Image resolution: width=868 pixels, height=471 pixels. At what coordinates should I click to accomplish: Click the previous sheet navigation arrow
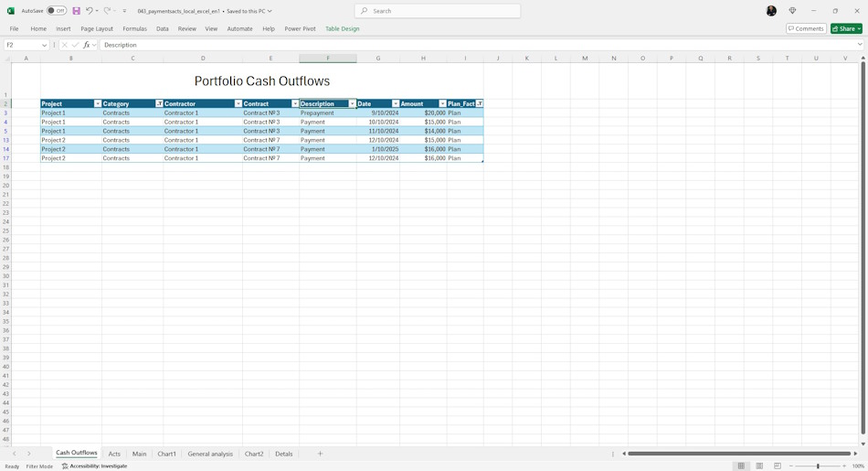pos(15,454)
